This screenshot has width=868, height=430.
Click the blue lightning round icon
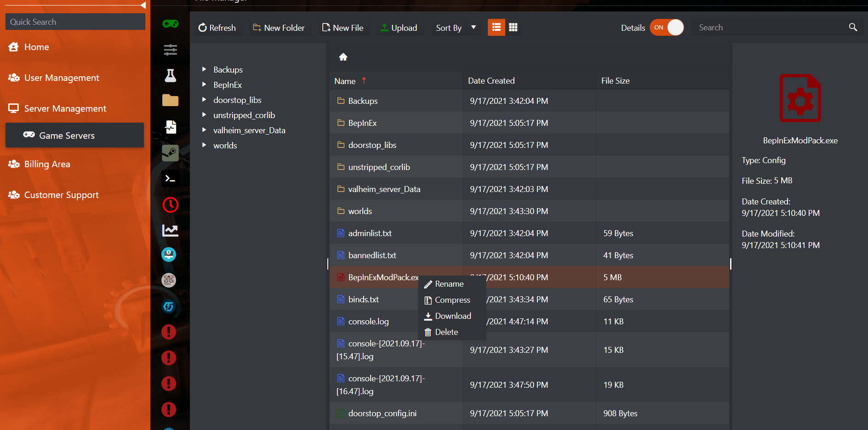(169, 306)
